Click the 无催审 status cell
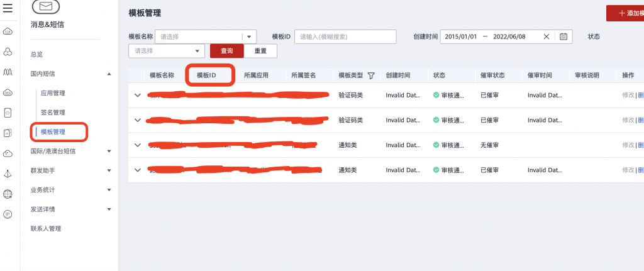The width and height of the screenshot is (644, 271). coord(489,145)
